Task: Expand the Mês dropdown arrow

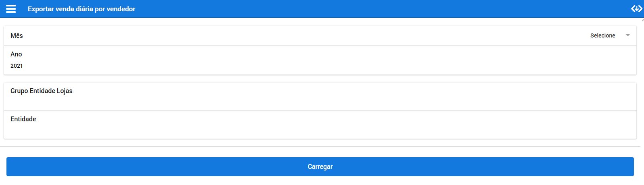Action: coord(627,35)
